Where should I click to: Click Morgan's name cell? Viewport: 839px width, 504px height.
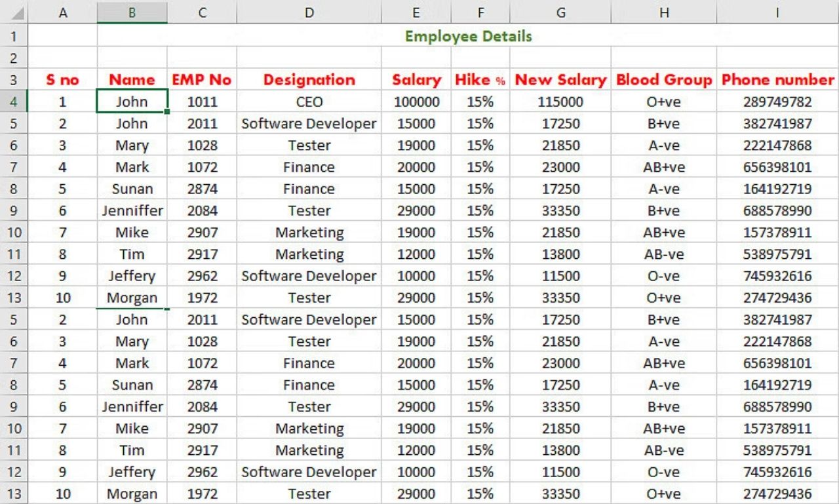point(132,298)
